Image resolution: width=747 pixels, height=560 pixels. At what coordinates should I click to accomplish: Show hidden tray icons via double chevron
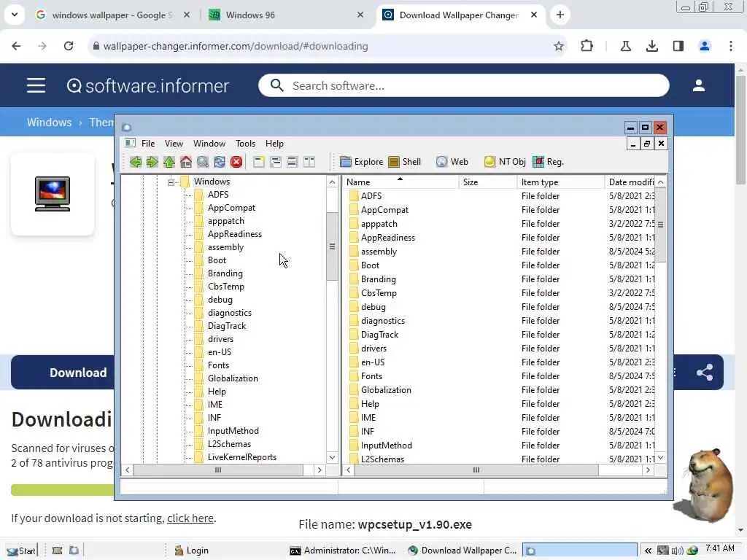(x=648, y=551)
